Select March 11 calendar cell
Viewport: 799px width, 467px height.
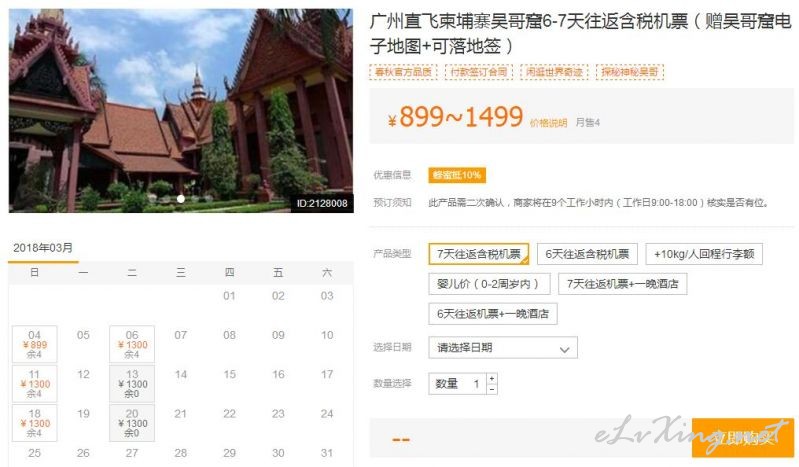click(35, 383)
